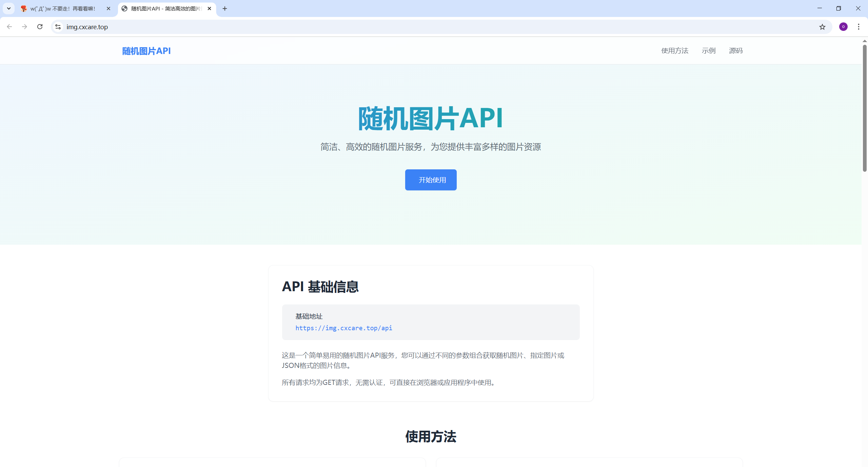Viewport: 868px width, 467px height.
Task: Switch to the 不要走！再看看嘛 tab
Action: tap(63, 8)
